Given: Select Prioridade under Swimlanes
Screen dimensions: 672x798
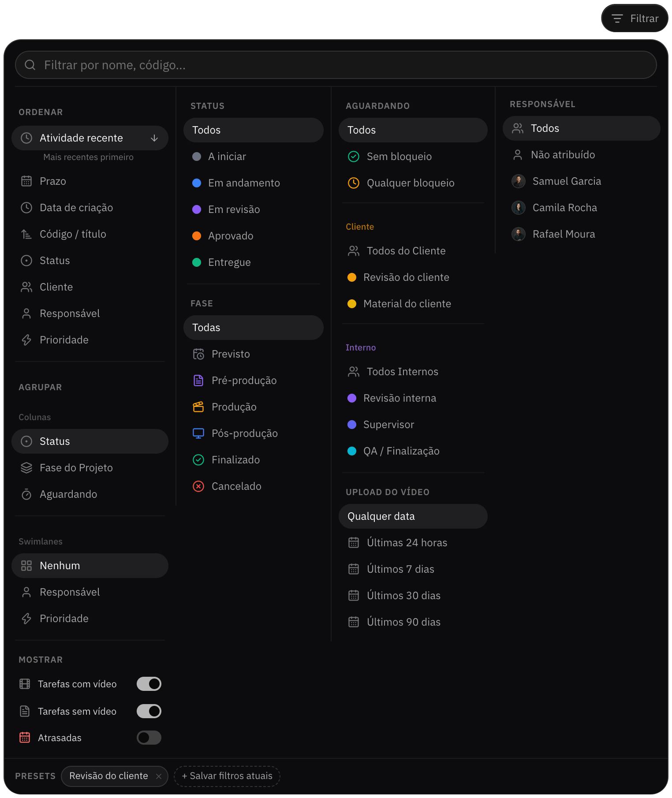Looking at the screenshot, I should coord(90,619).
